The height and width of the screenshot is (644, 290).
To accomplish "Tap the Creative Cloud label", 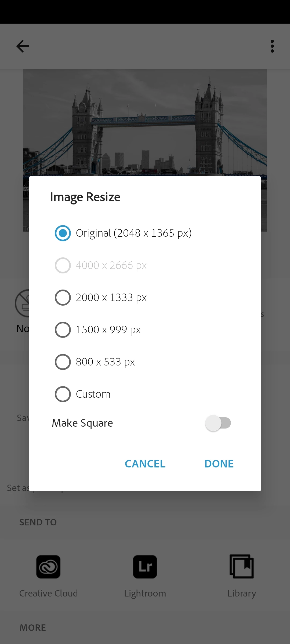I will click(x=48, y=593).
